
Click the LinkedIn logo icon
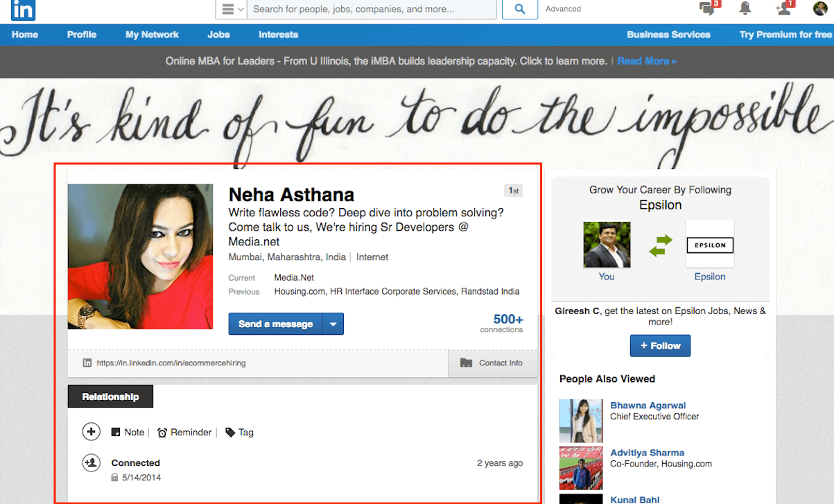[24, 9]
